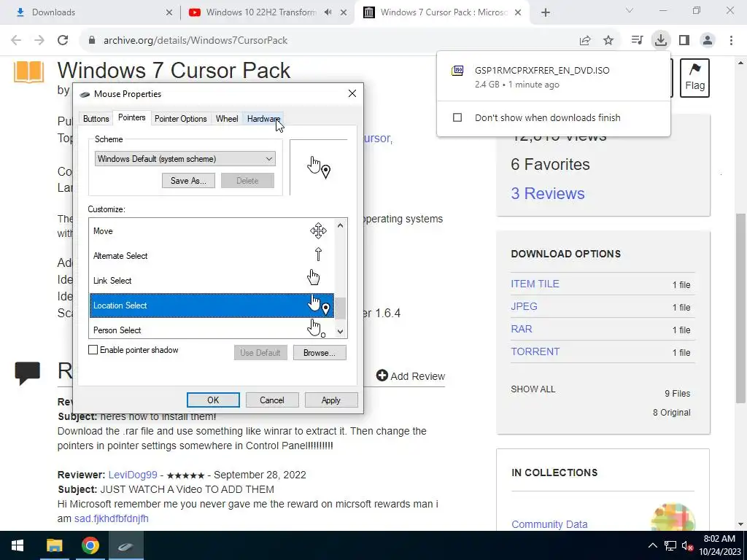Open Chrome three-dot menu

tap(731, 41)
